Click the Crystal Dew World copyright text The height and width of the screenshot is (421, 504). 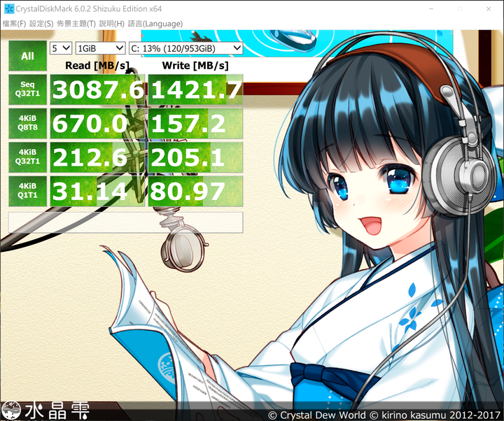[x=385, y=415]
